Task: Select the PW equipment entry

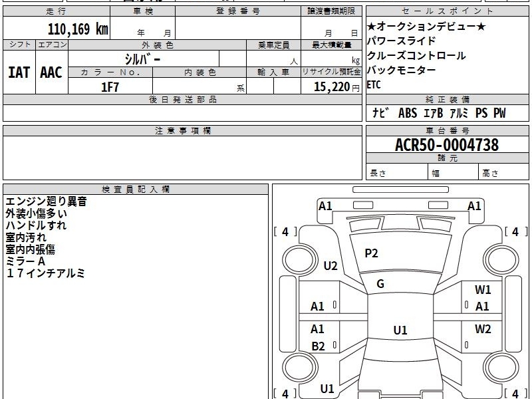Action: [499, 113]
